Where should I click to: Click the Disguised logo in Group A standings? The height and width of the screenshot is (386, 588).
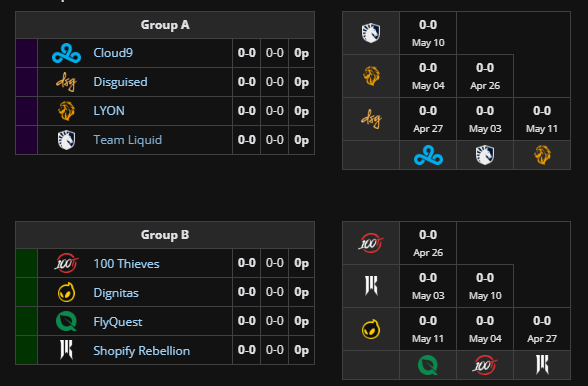coord(66,82)
